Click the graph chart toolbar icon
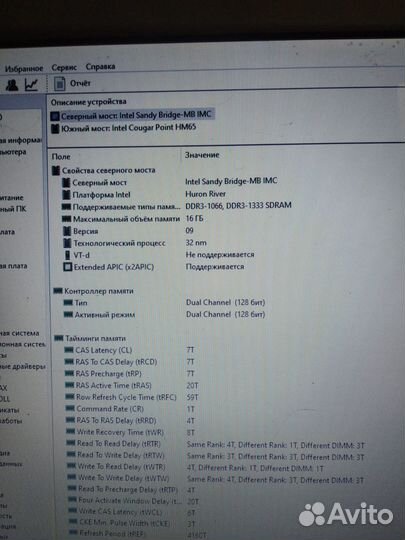Image resolution: width=405 pixels, height=540 pixels. click(x=31, y=84)
